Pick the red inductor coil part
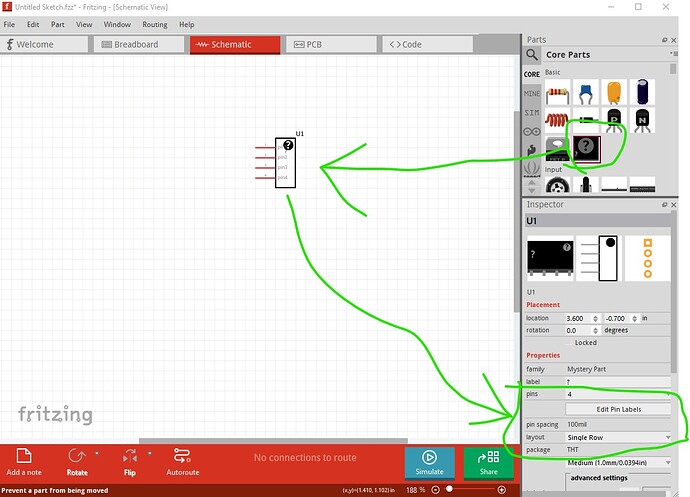Image resolution: width=690 pixels, height=497 pixels. [x=558, y=120]
